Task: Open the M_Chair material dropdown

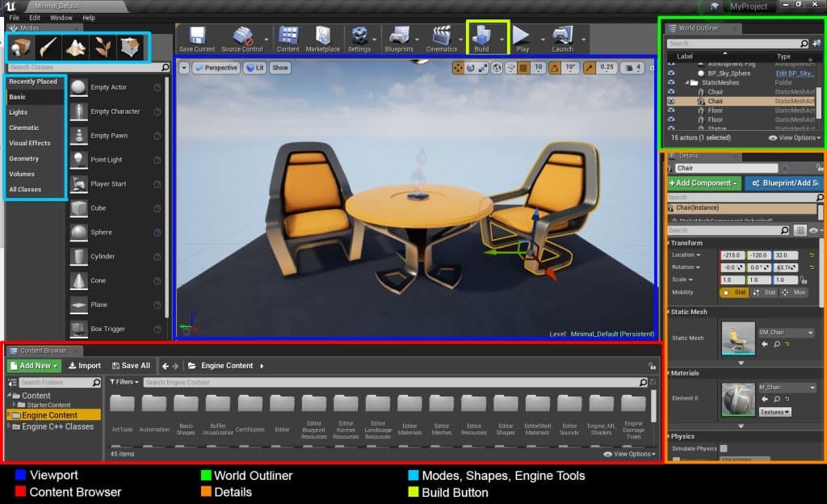Action: 787,388
